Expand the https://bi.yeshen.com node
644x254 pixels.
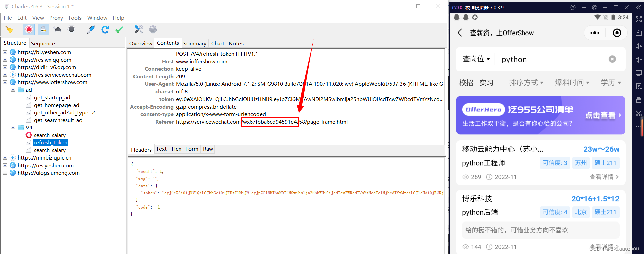[5, 52]
